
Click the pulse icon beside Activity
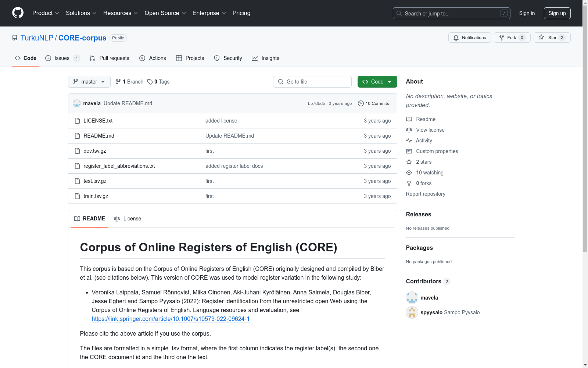point(409,141)
